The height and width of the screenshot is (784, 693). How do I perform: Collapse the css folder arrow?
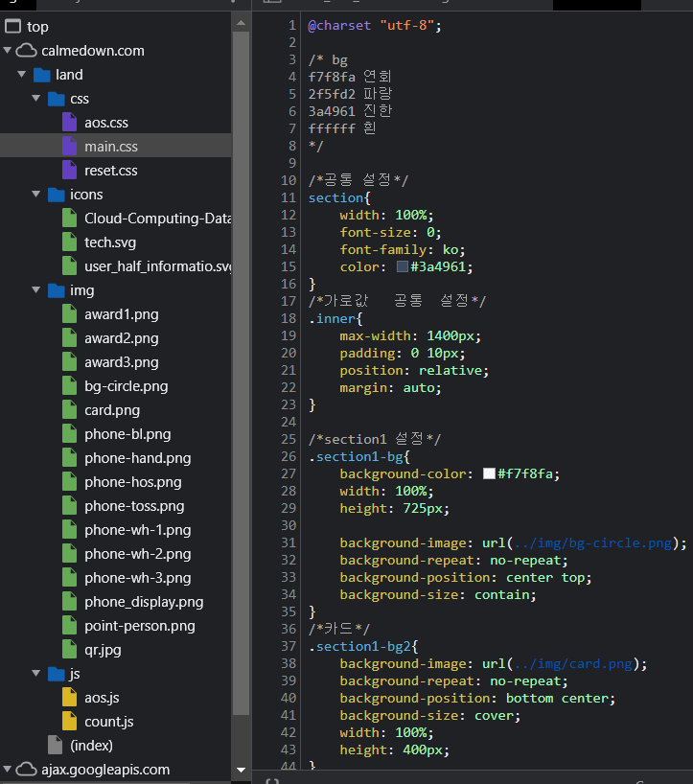click(36, 98)
